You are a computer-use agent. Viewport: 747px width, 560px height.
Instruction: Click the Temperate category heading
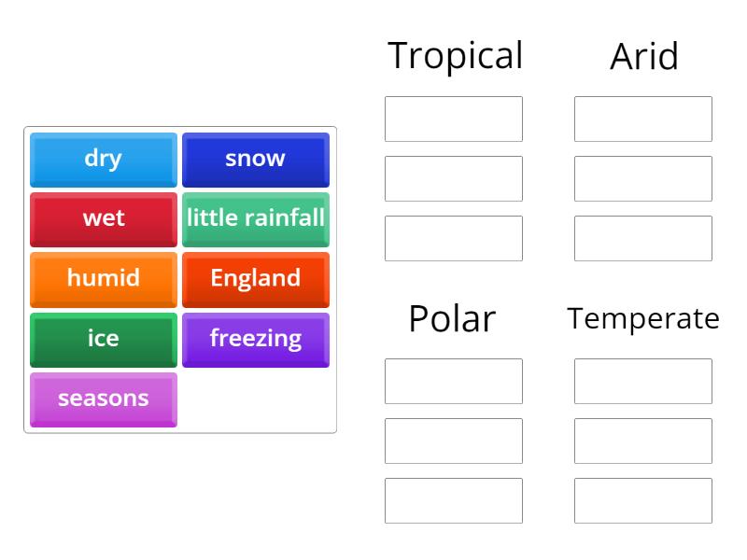642,318
